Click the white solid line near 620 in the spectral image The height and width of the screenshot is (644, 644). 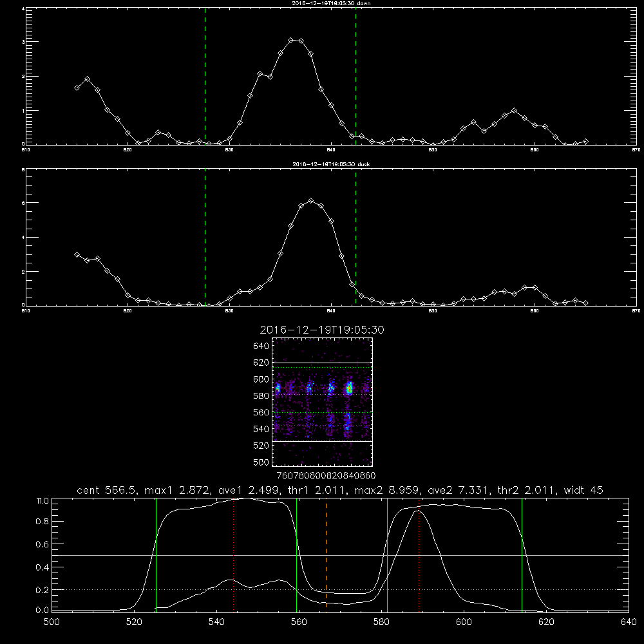[322, 363]
